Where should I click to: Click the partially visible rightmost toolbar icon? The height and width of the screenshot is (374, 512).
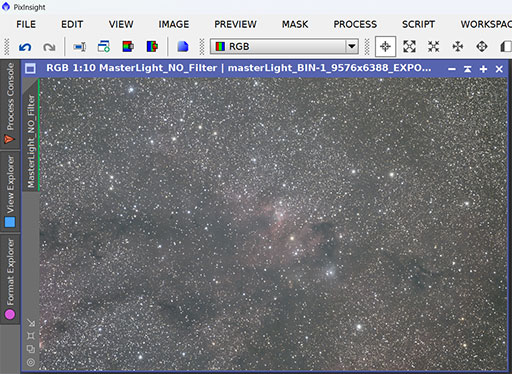506,46
